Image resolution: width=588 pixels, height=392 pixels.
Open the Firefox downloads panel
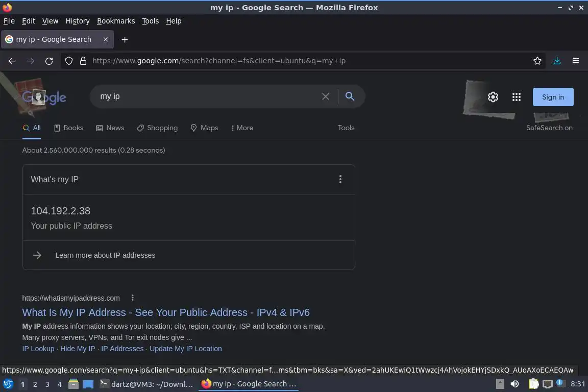[x=557, y=61]
